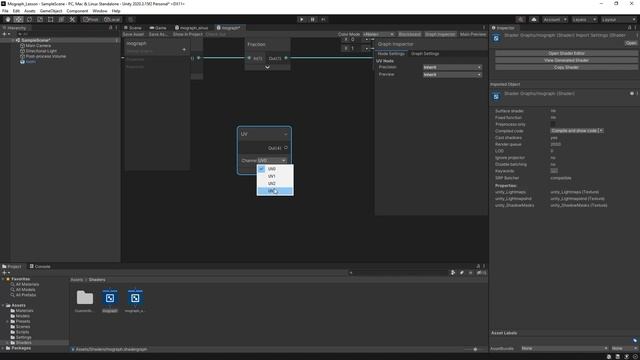Click the UV node Out(4) port
Image resolution: width=640 pixels, height=360 pixels.
[x=286, y=148]
